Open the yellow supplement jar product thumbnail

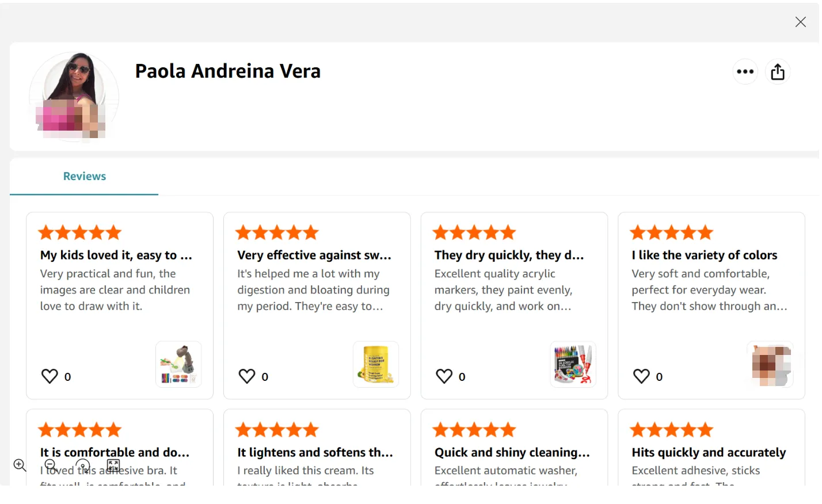(376, 364)
